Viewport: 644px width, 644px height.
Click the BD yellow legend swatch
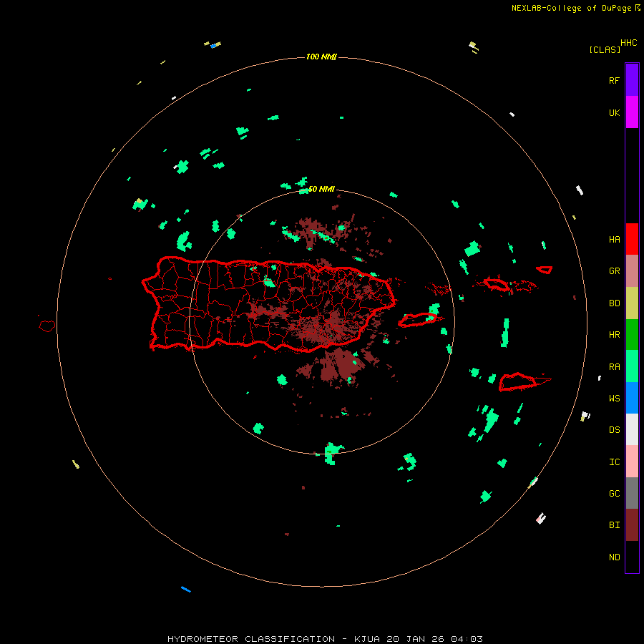(x=632, y=303)
